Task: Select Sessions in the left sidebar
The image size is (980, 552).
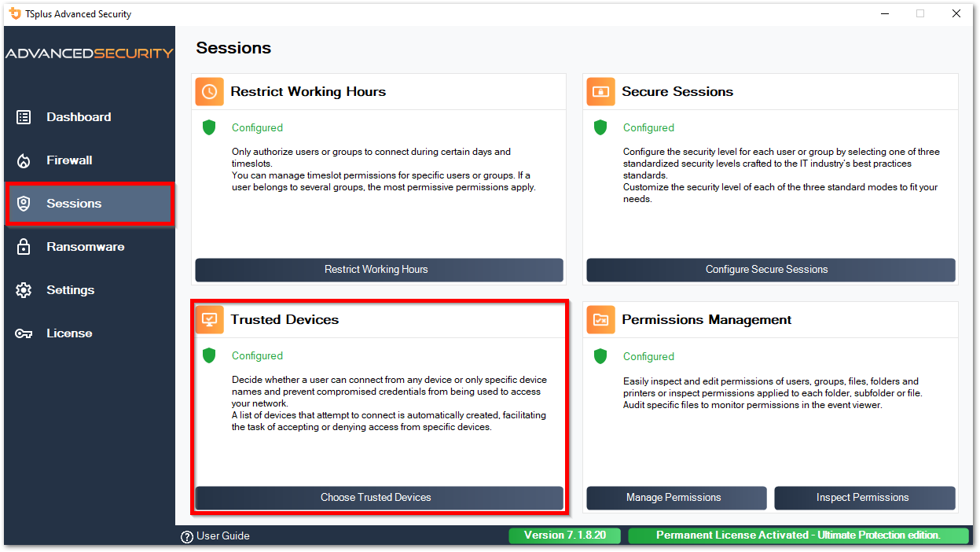Action: tap(74, 204)
